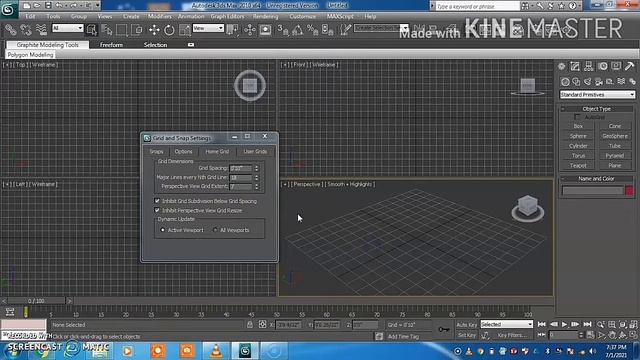Click the Pyramid primitive button

tap(615, 156)
